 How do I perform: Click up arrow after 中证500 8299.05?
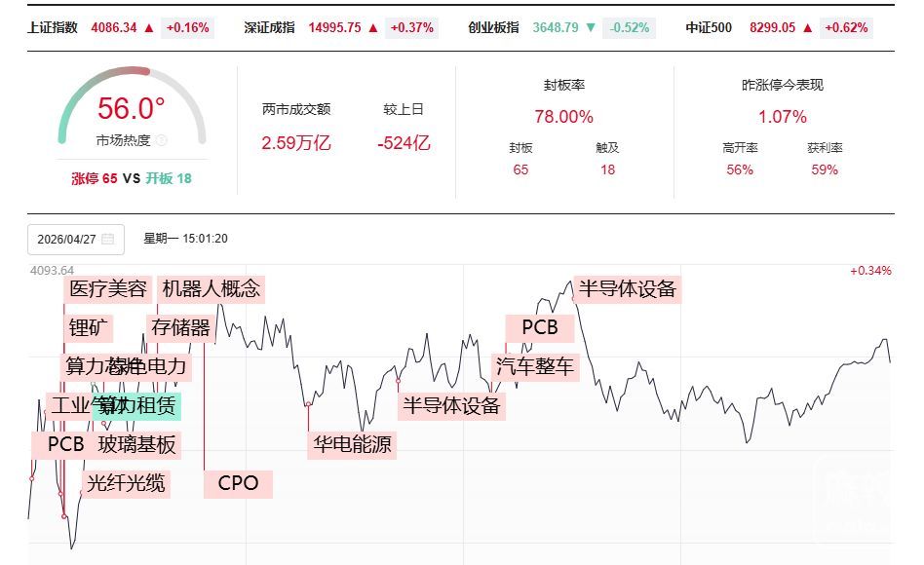[x=807, y=28]
